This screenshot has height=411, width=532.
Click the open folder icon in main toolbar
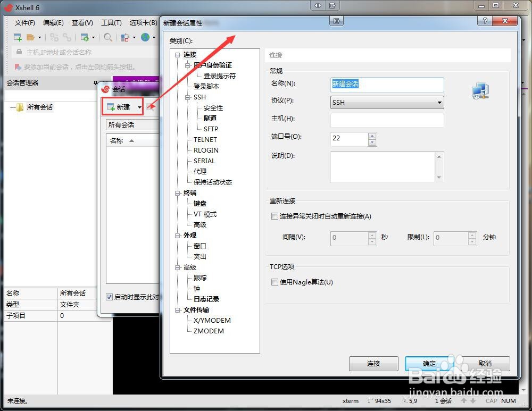30,37
